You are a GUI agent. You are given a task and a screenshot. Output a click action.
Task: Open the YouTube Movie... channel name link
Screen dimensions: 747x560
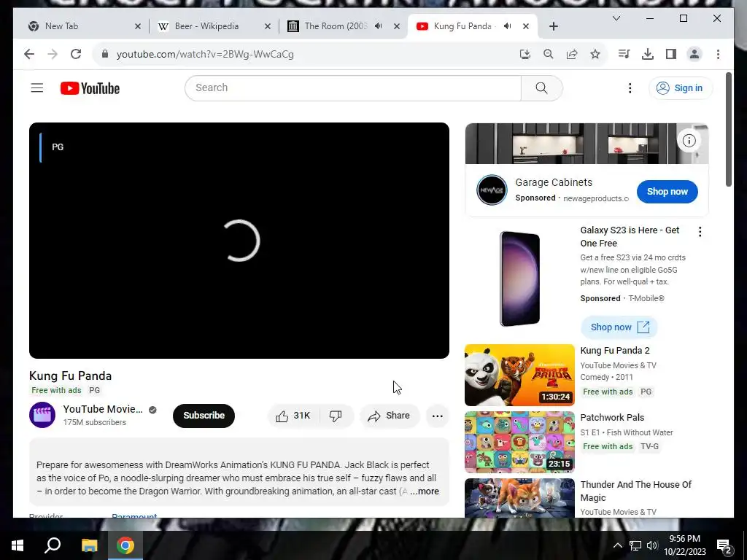pos(103,409)
